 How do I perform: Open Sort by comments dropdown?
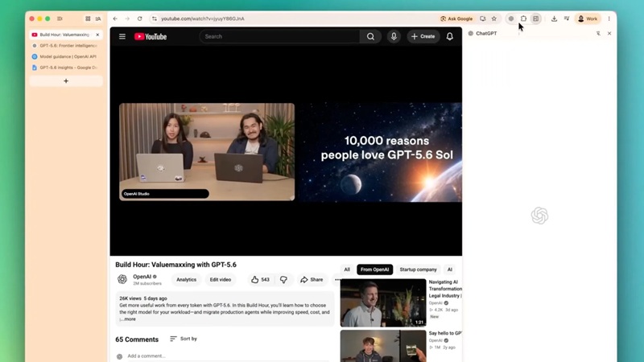tap(184, 339)
